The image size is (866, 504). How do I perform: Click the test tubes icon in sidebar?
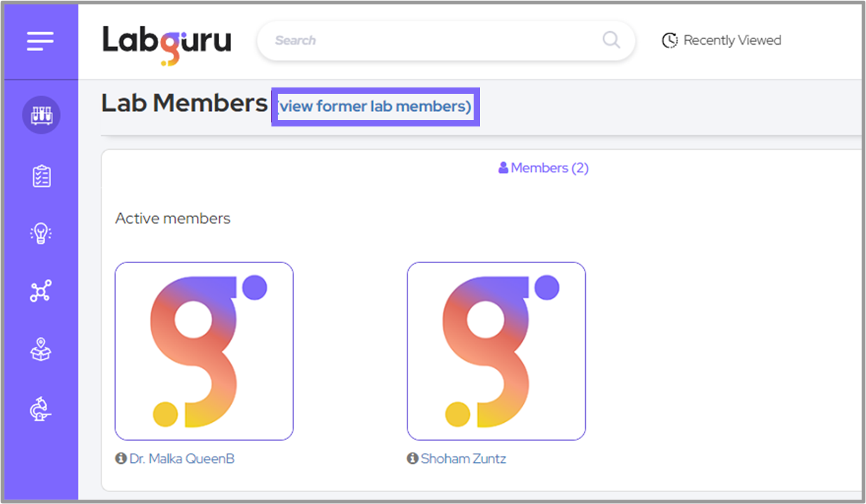41,115
